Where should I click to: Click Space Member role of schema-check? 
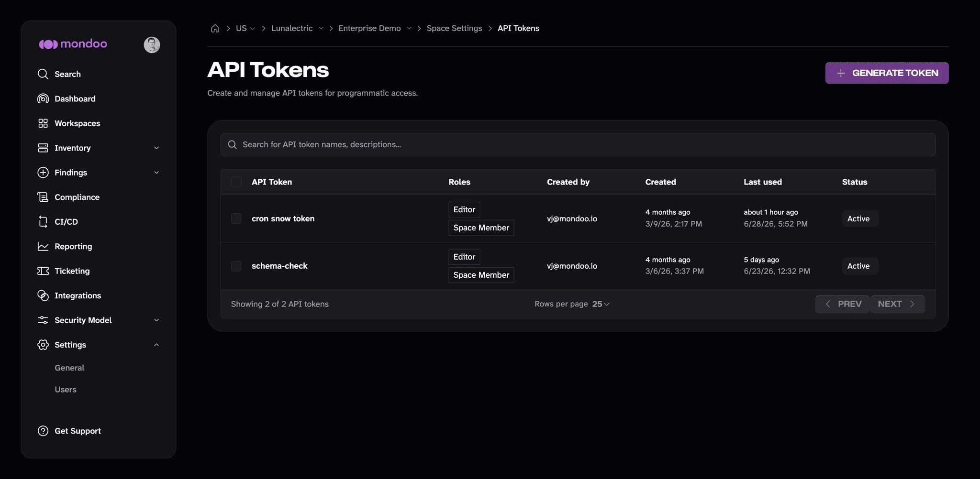coord(481,275)
